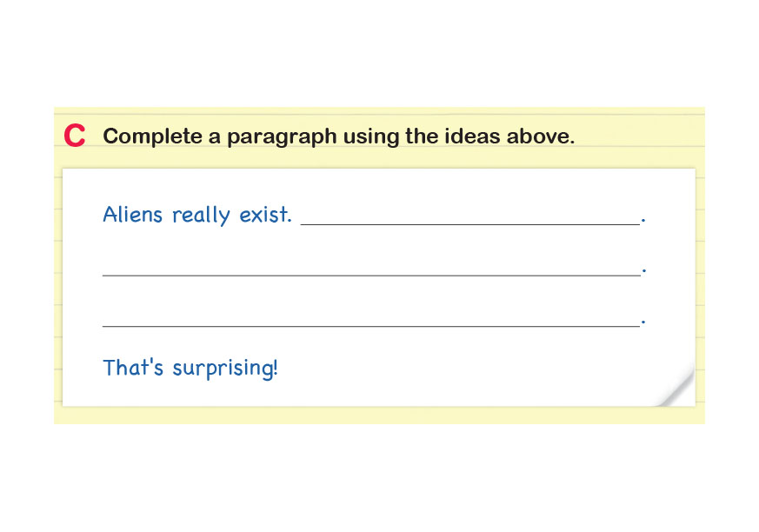Screen dimensions: 759x532
Task: Click the red letter C marker
Action: (75, 136)
